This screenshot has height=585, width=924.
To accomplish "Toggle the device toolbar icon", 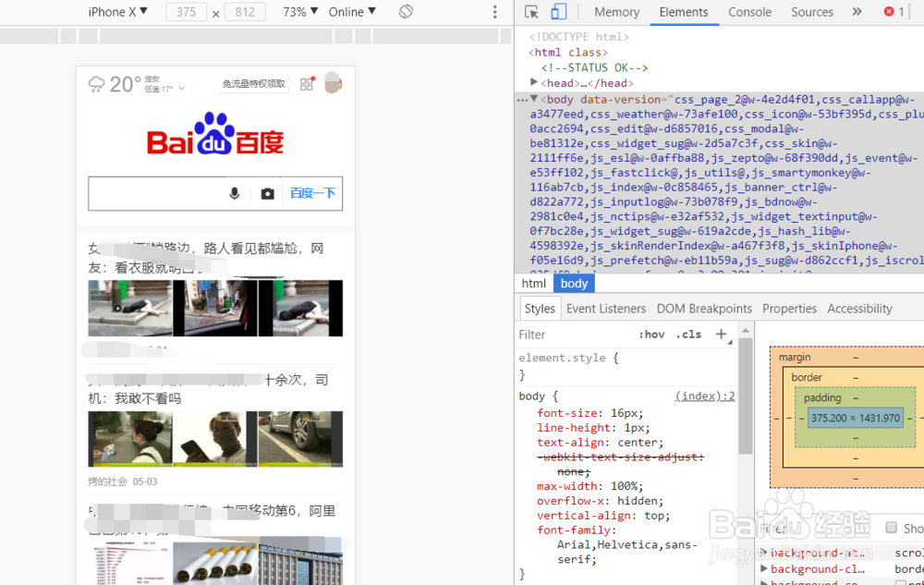I will 558,12.
